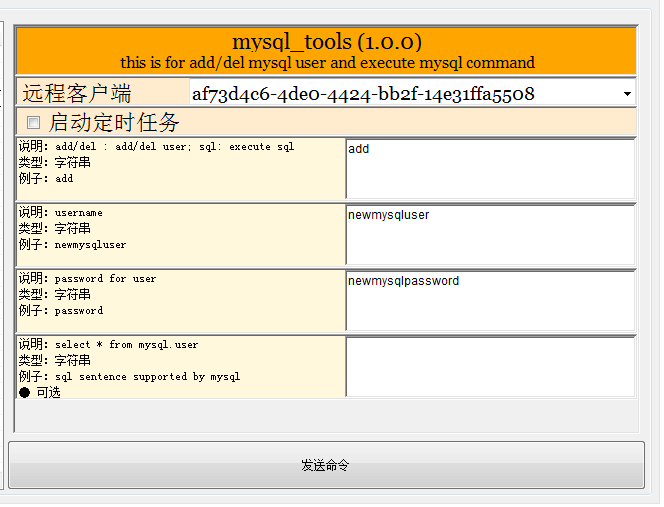The image size is (664, 507).
Task: Focus the input field containing 'newmysqluser'
Action: click(x=490, y=235)
